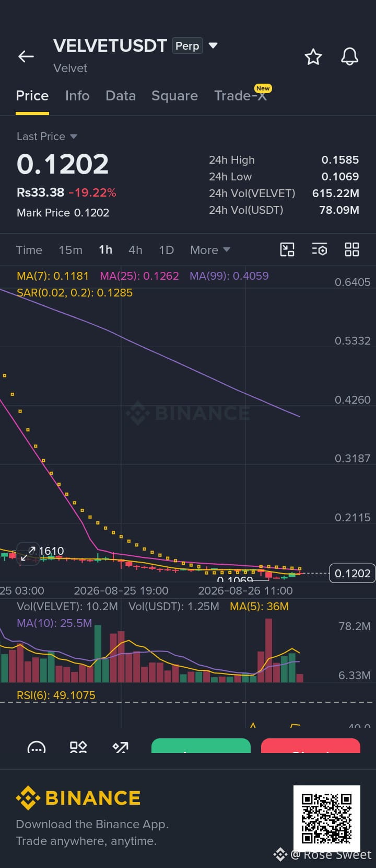Tap the red sell button
376x868 pixels.
[311, 746]
